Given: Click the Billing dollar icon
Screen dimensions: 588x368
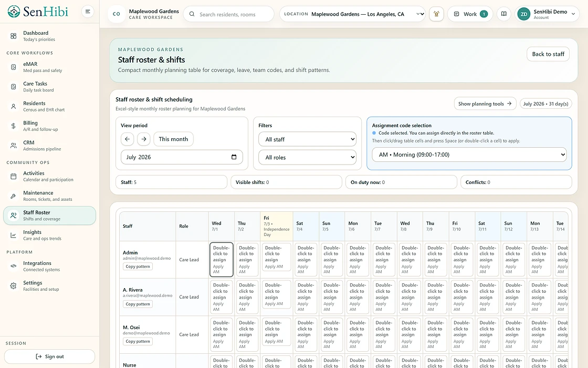Looking at the screenshot, I should 14,126.
